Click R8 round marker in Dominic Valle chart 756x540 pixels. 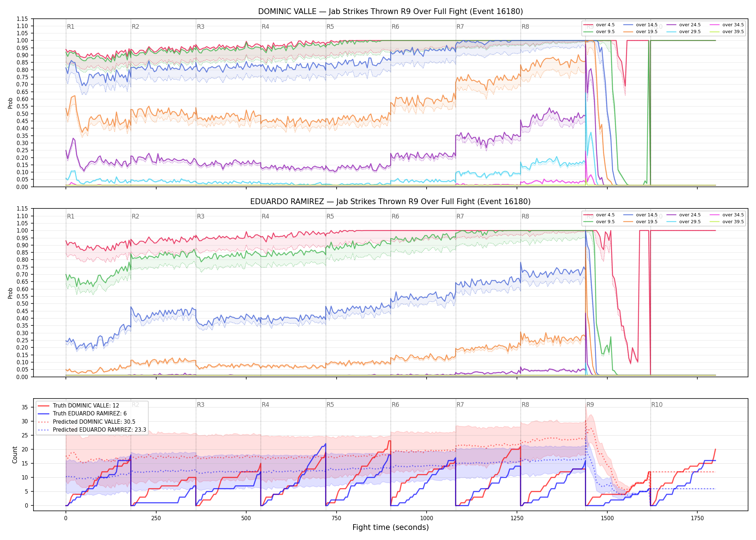[x=525, y=27]
